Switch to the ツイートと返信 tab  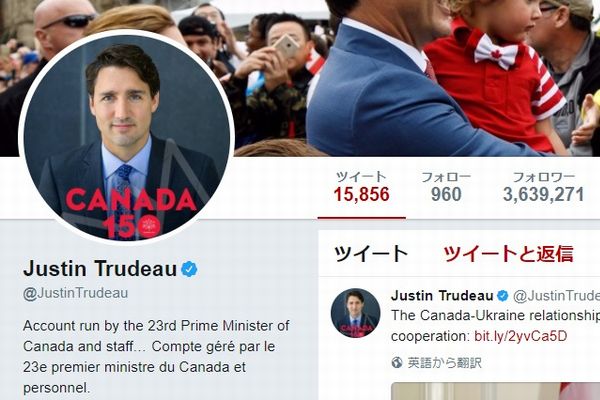tap(508, 254)
